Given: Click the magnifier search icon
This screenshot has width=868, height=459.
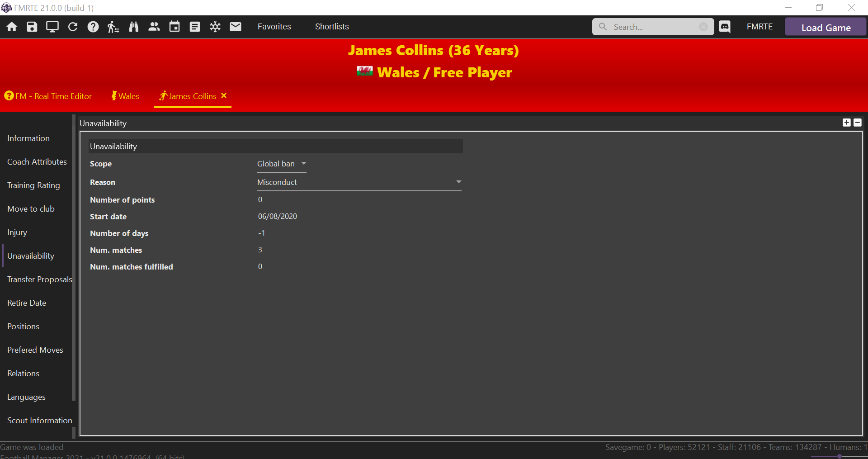Looking at the screenshot, I should (603, 27).
